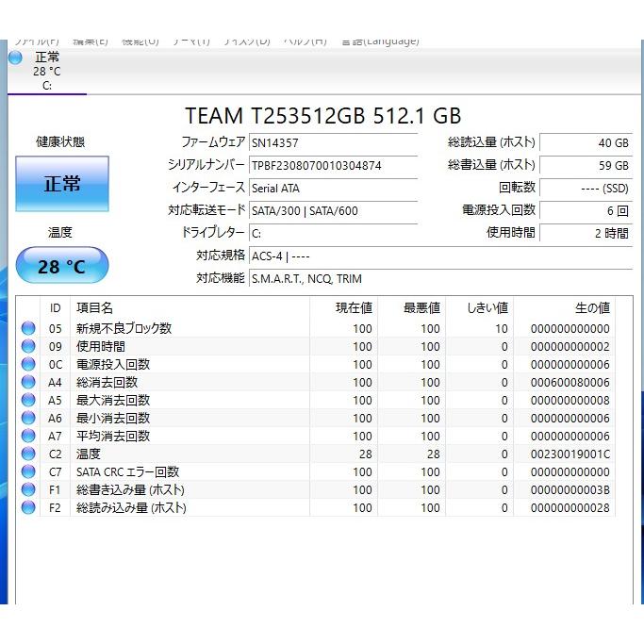Click the 対応機能 label
This screenshot has height=644, width=644.
click(221, 278)
